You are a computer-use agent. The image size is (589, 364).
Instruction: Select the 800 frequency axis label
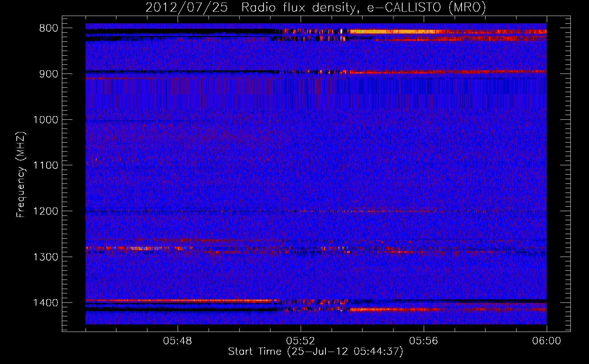pyautogui.click(x=49, y=28)
